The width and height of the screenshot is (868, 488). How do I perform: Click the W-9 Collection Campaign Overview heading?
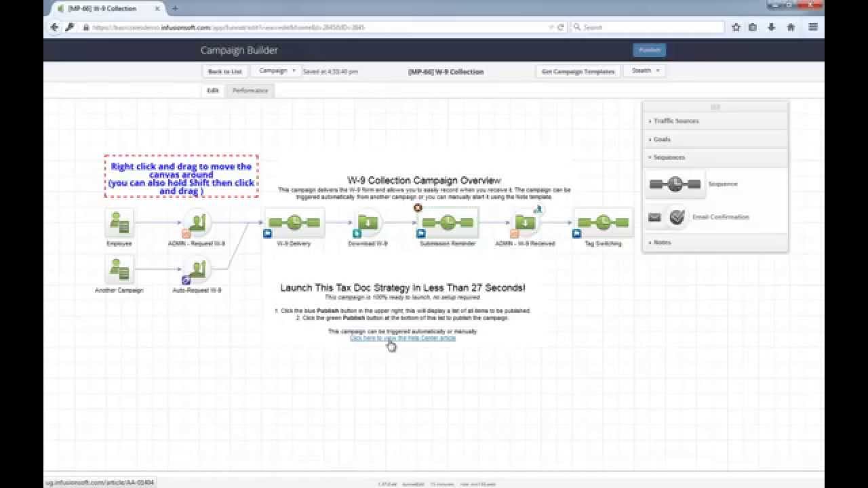[425, 180]
